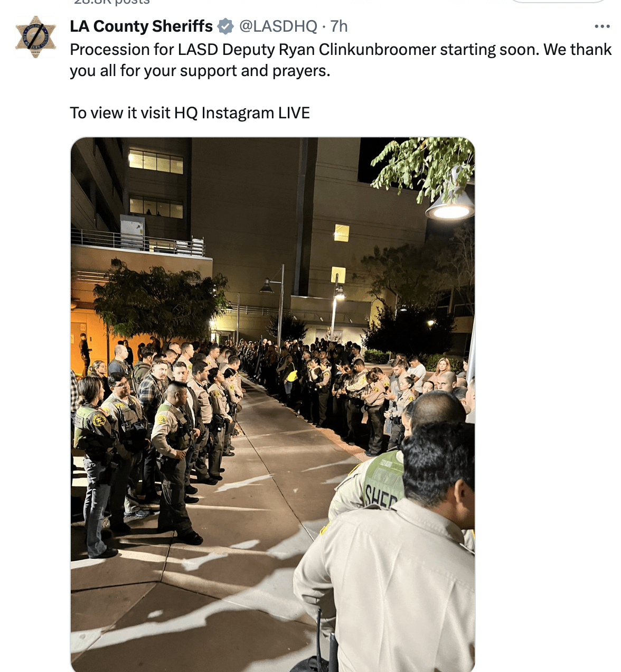Click the partially visible posts count at top
The height and width of the screenshot is (672, 621).
pos(112,2)
